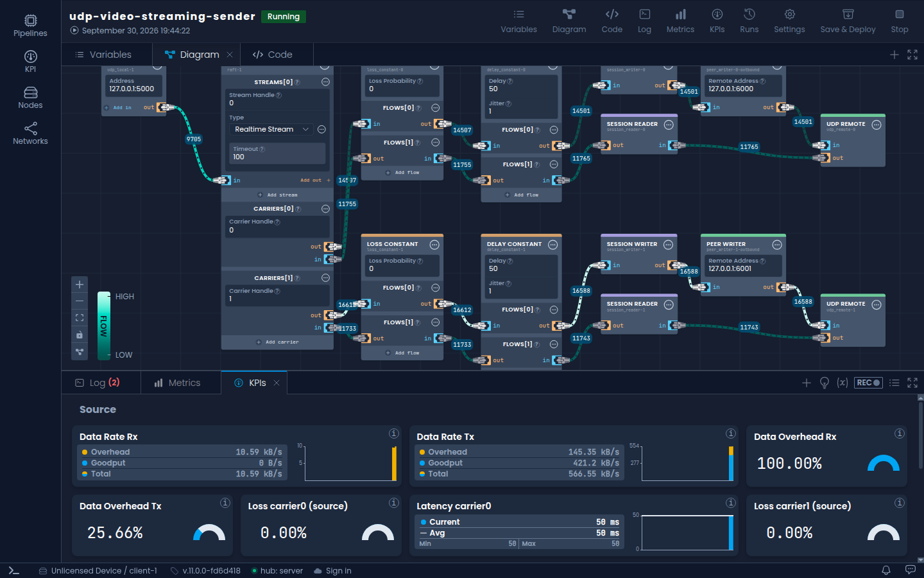Zoom out on the diagram canvas
The image size is (924, 578).
(80, 301)
